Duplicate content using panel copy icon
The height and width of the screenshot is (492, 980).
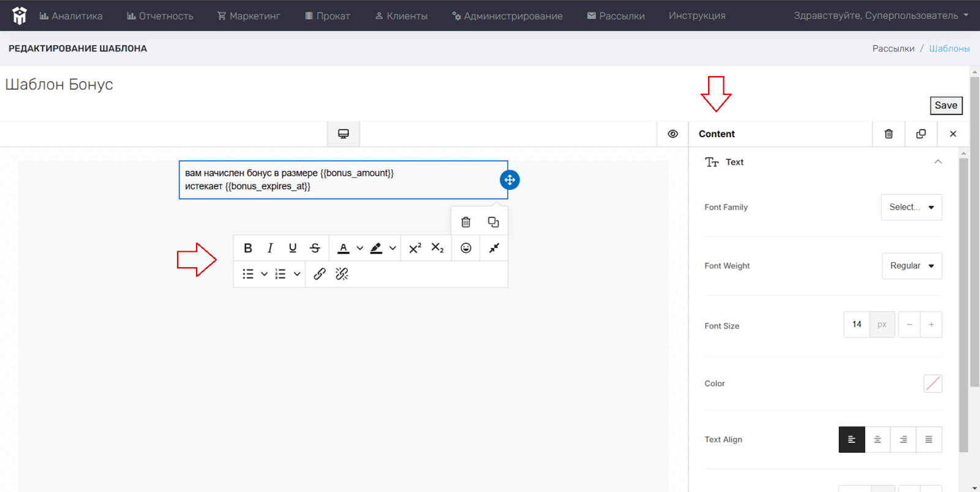(x=921, y=134)
